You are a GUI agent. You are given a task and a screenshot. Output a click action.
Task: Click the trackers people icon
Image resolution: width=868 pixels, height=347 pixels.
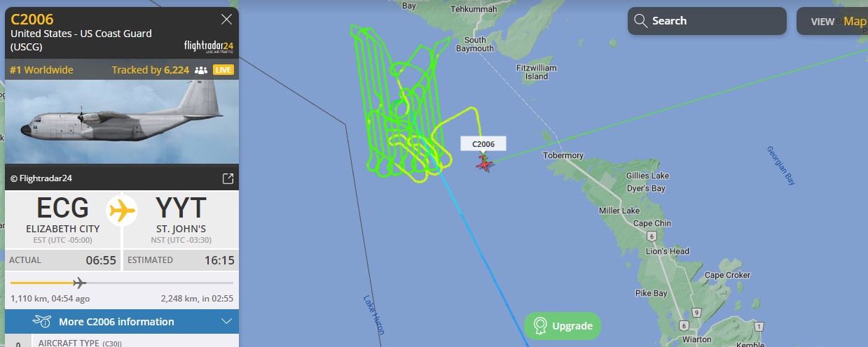pos(201,70)
